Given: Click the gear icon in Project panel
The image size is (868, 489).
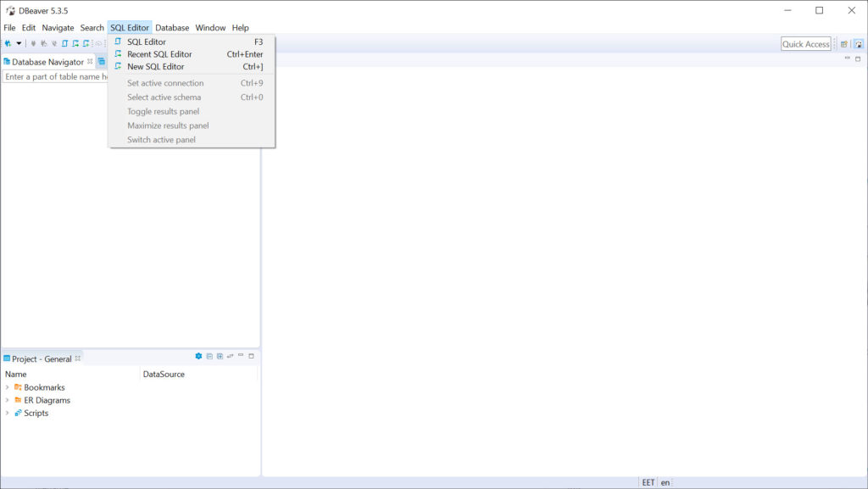Looking at the screenshot, I should (198, 357).
